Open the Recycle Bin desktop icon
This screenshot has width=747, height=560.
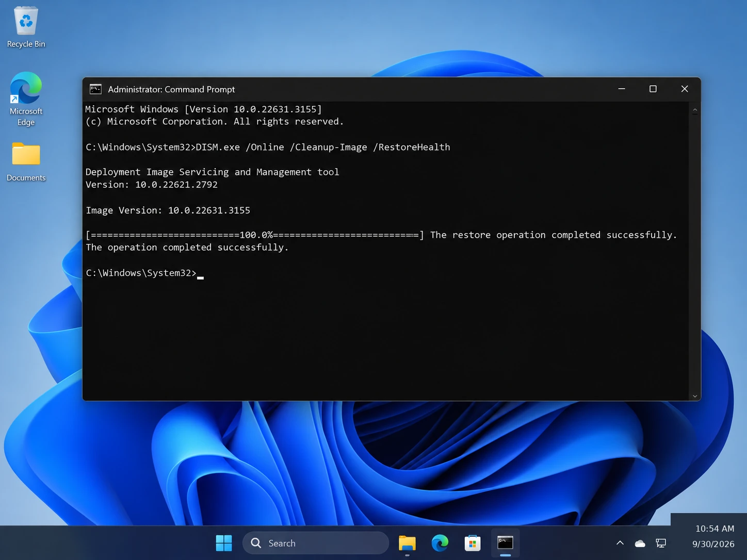[x=26, y=27]
